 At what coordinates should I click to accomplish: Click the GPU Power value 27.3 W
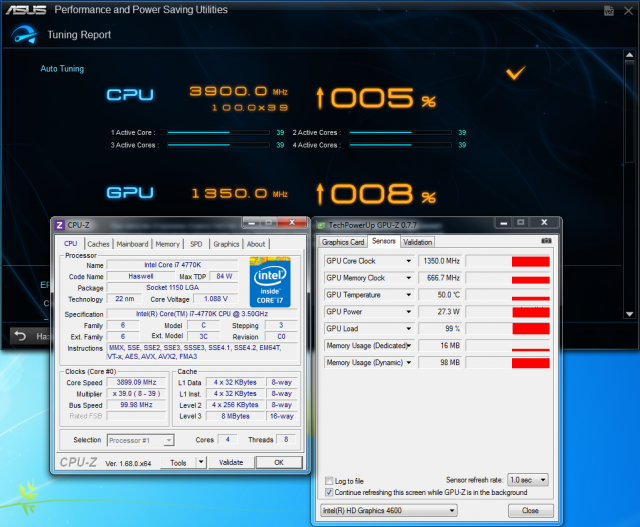point(440,312)
